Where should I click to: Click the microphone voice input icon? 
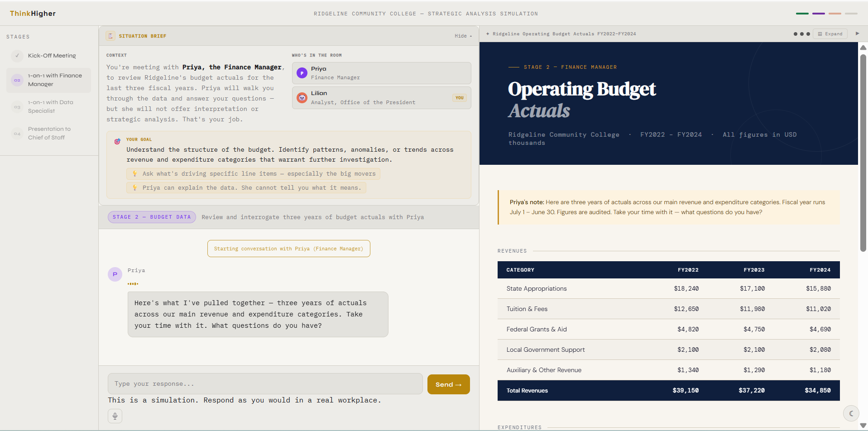click(115, 416)
